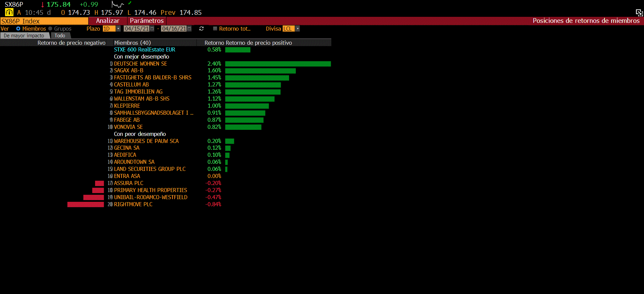Viewport: 644px width, 294px height.
Task: Open AROUNDTOWN SA member
Action: click(x=134, y=162)
